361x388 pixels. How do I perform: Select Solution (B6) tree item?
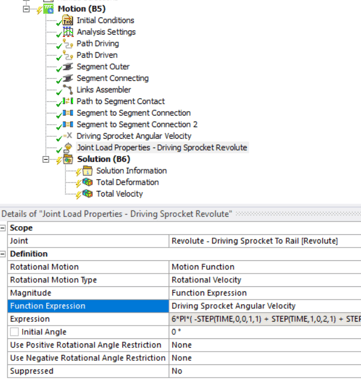[x=104, y=159]
